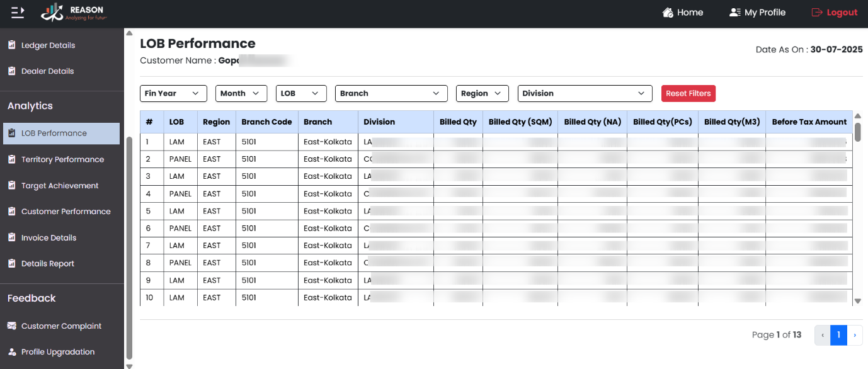This screenshot has width=868, height=369.
Task: Click the REASON logo in header
Action: 74,13
